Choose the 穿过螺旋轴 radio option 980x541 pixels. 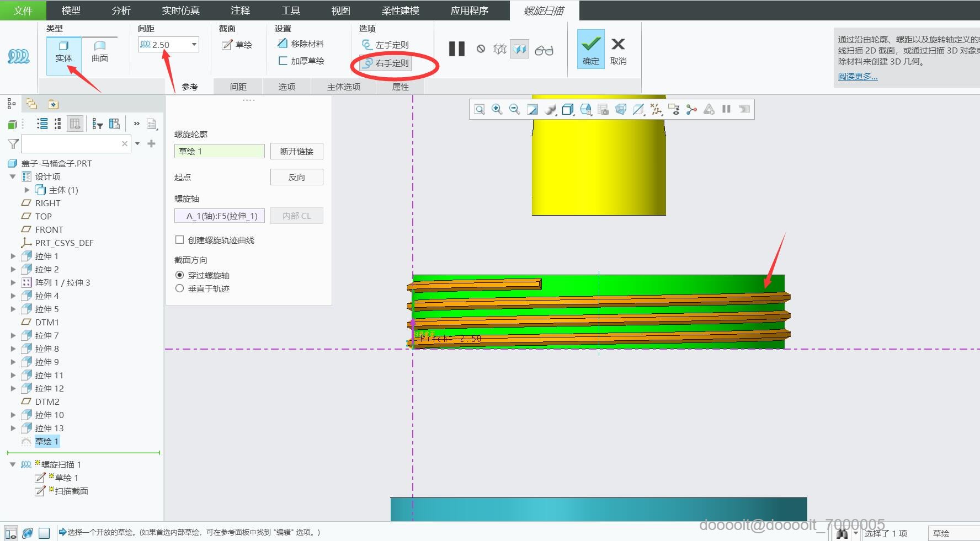(x=179, y=275)
